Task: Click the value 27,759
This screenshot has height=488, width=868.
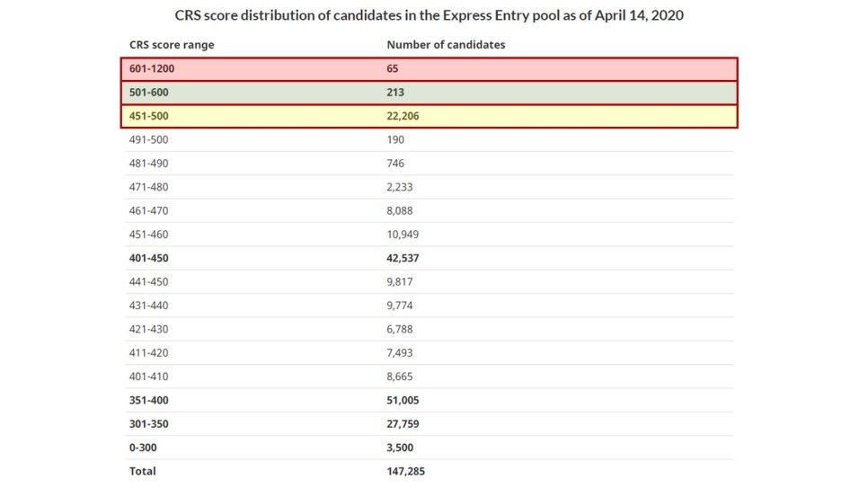Action: tap(403, 424)
